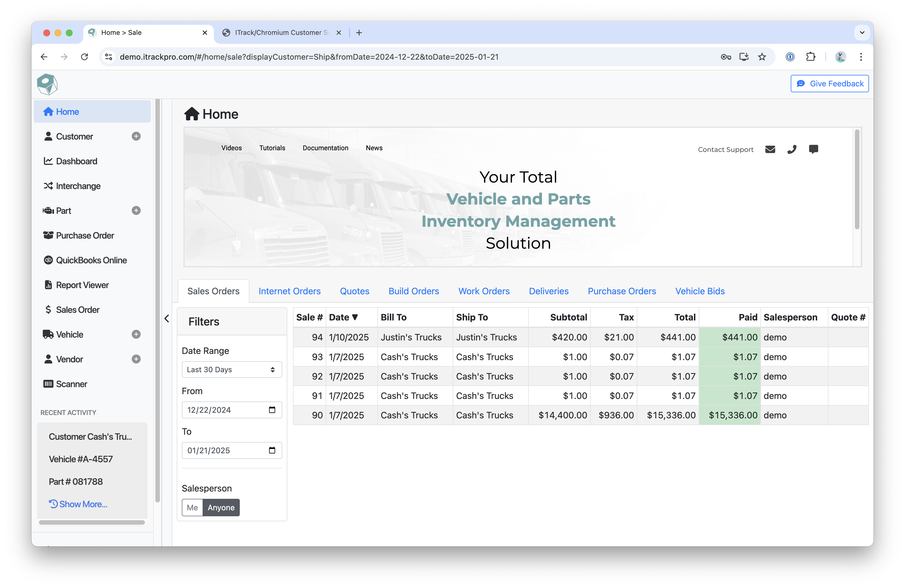Open the Scanner sidebar item
The width and height of the screenshot is (905, 588).
tap(71, 384)
